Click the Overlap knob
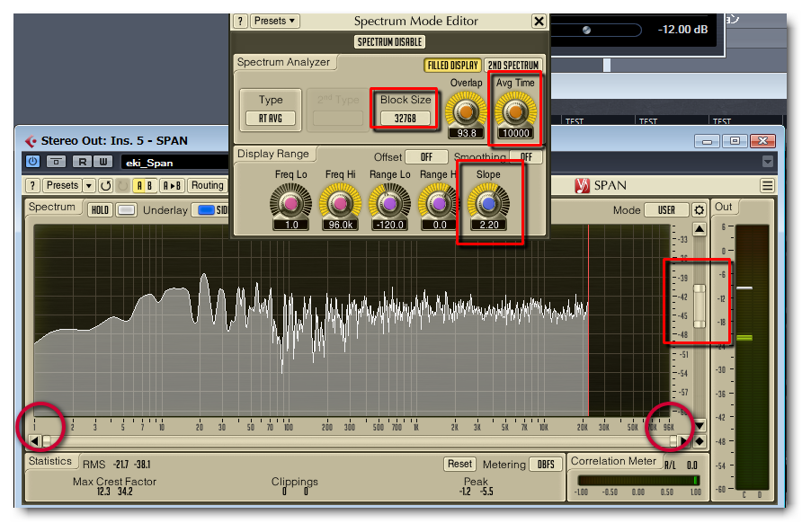Viewport: 811px width, 532px height. pos(466,111)
